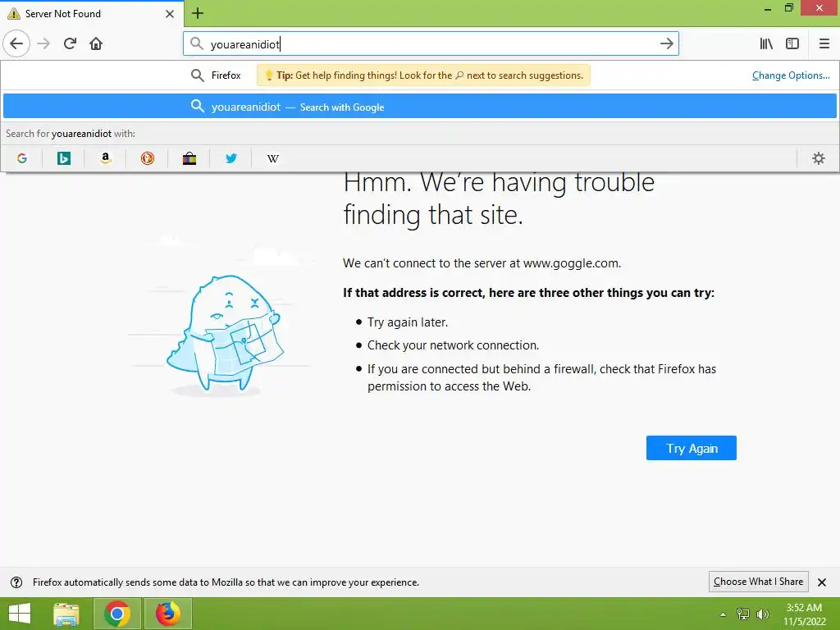This screenshot has height=630, width=840.
Task: Reload the current page
Action: (70, 43)
